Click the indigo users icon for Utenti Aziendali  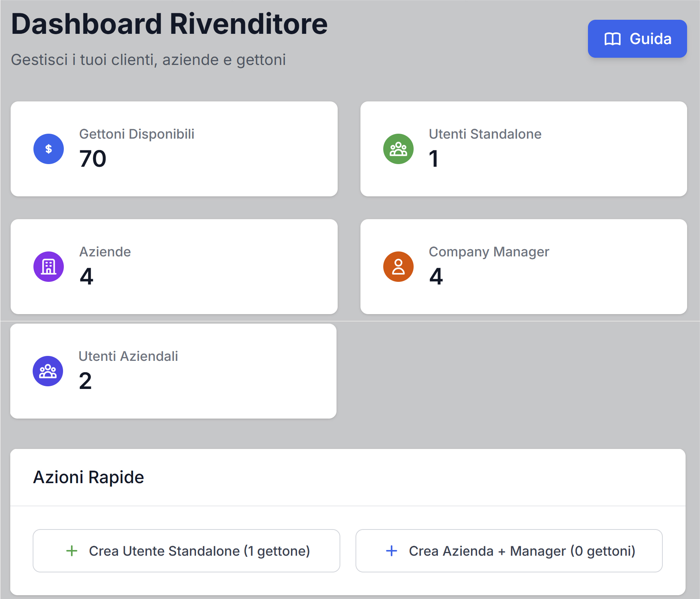48,371
